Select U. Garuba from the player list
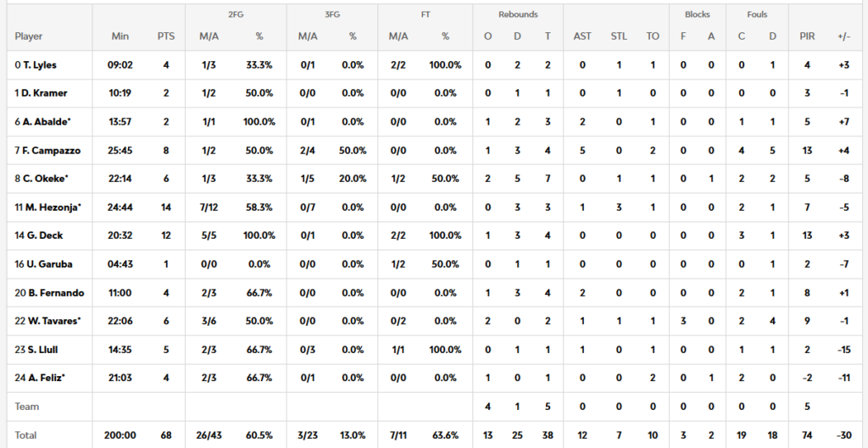 pyautogui.click(x=42, y=264)
